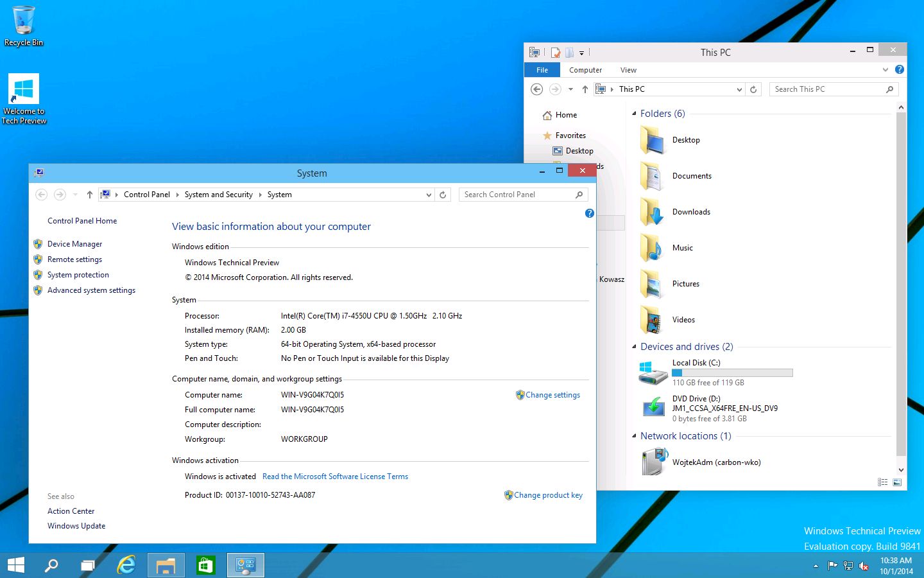Screen dimensions: 924x578
Task: Refresh the System control panel page
Action: [443, 195]
